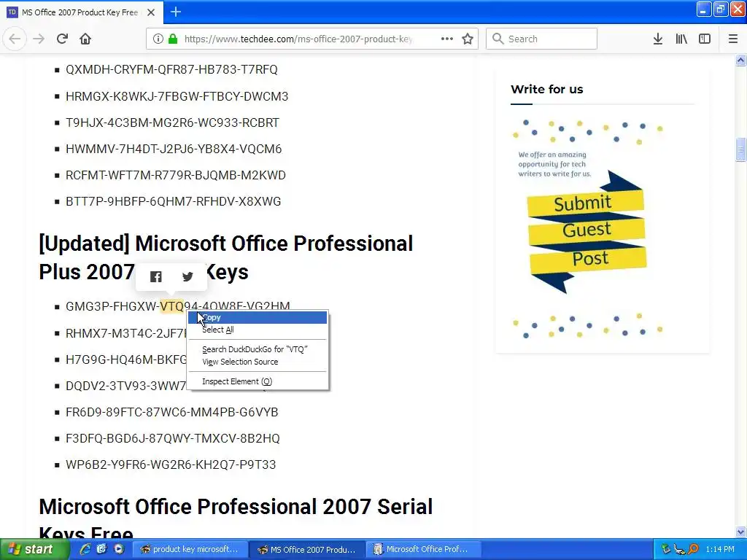Show site information via the info icon

coord(158,39)
